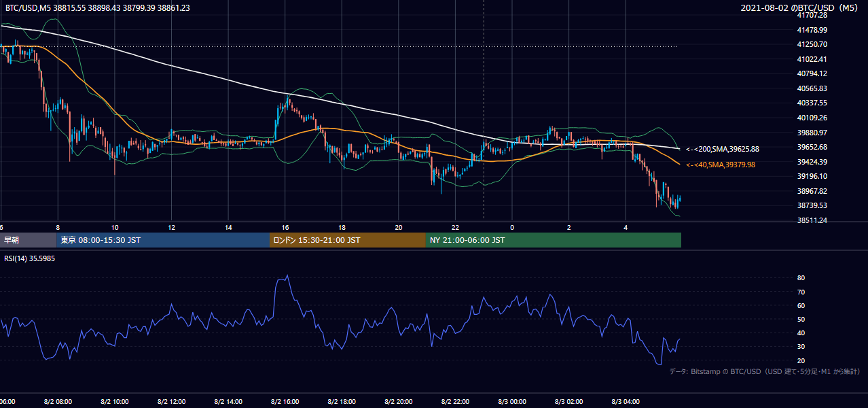This screenshot has height=408, width=868.
Task: Click the hour 14 label under the price chart
Action: pyautogui.click(x=228, y=227)
